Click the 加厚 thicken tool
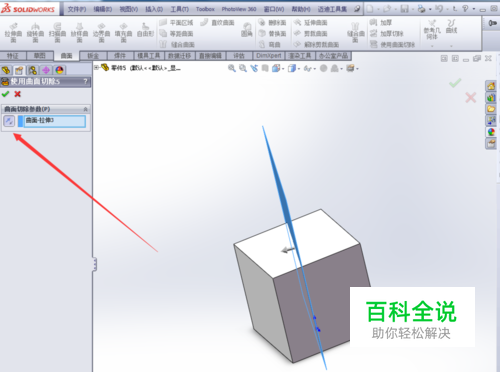500x372 pixels. coord(381,23)
